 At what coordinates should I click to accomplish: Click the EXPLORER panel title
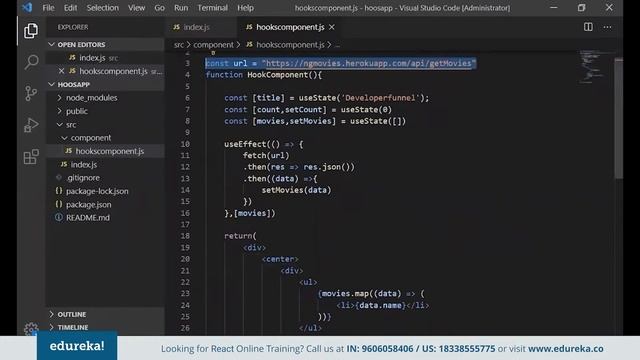tap(73, 27)
